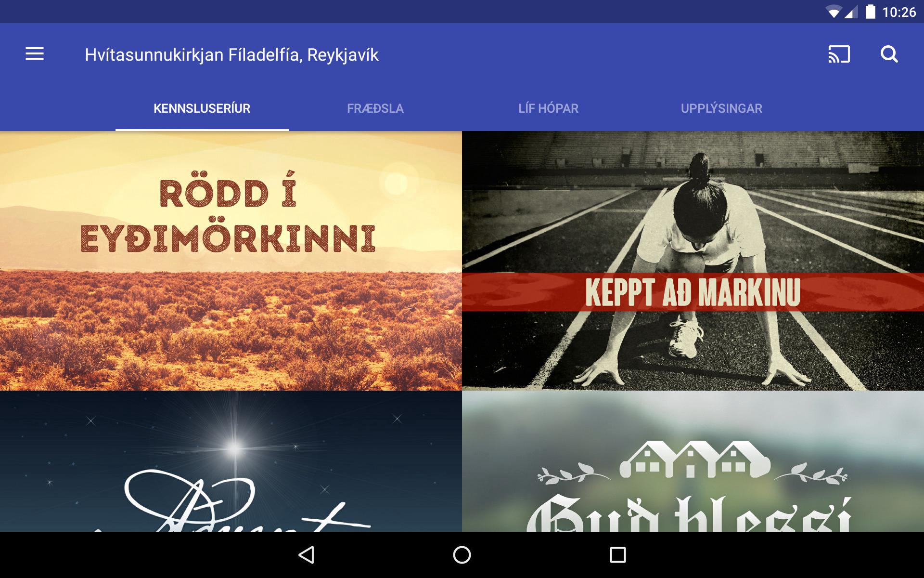Tap the Android home circle button
The width and height of the screenshot is (924, 578).
(x=462, y=555)
